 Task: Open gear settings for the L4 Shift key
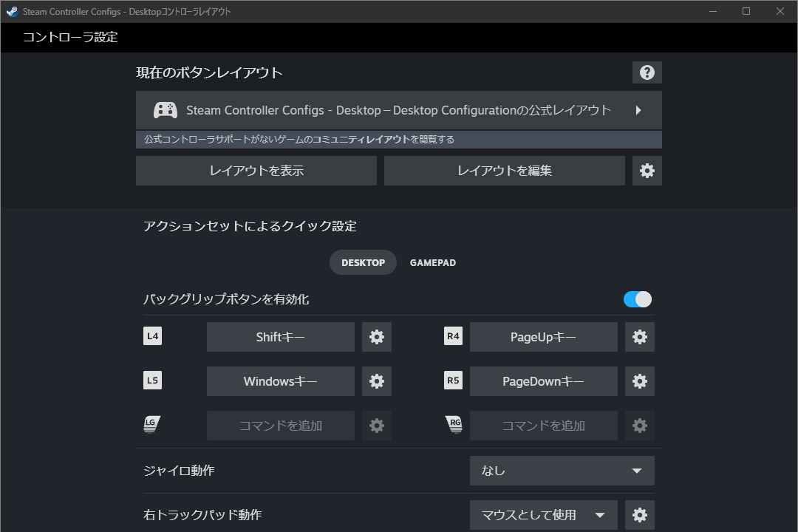point(377,337)
